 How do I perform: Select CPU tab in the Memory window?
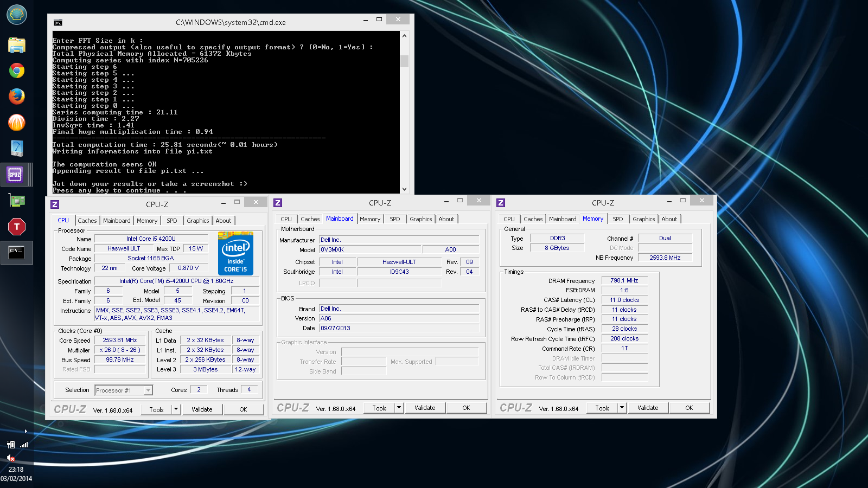click(509, 219)
